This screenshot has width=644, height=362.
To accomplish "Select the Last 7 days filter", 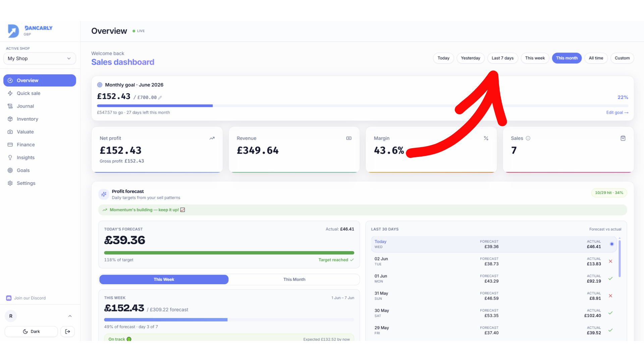I will (x=502, y=58).
